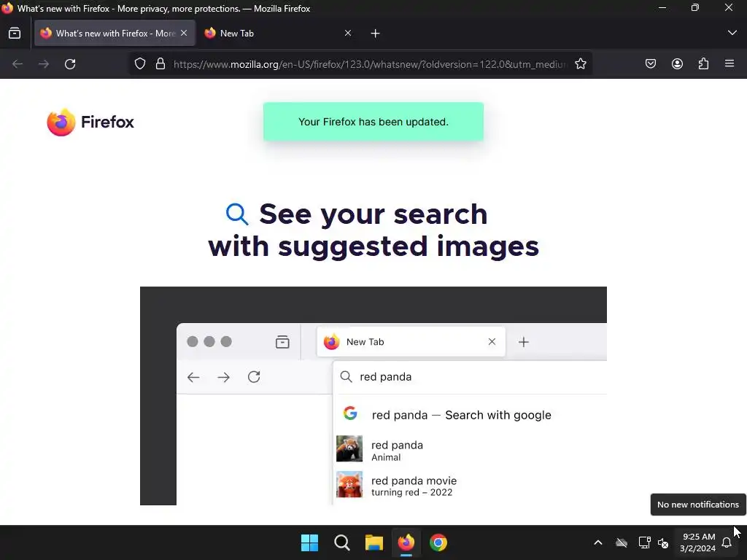The image size is (747, 560).
Task: Open the Windows Start menu
Action: [x=309, y=542]
